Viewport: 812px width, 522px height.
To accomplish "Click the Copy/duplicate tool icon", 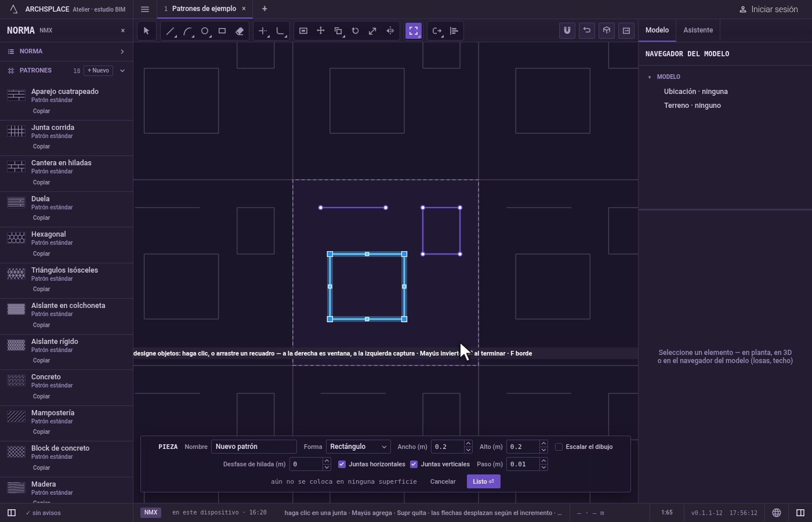I will [x=338, y=31].
